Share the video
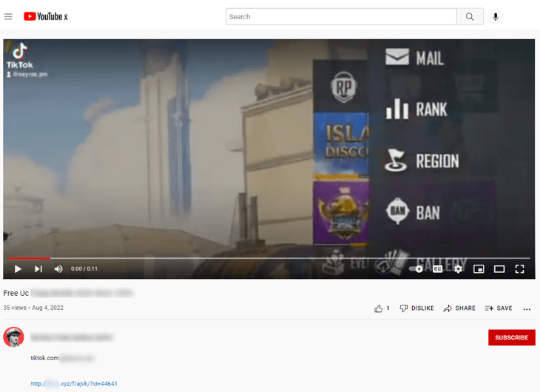This screenshot has width=540, height=392. (x=459, y=308)
